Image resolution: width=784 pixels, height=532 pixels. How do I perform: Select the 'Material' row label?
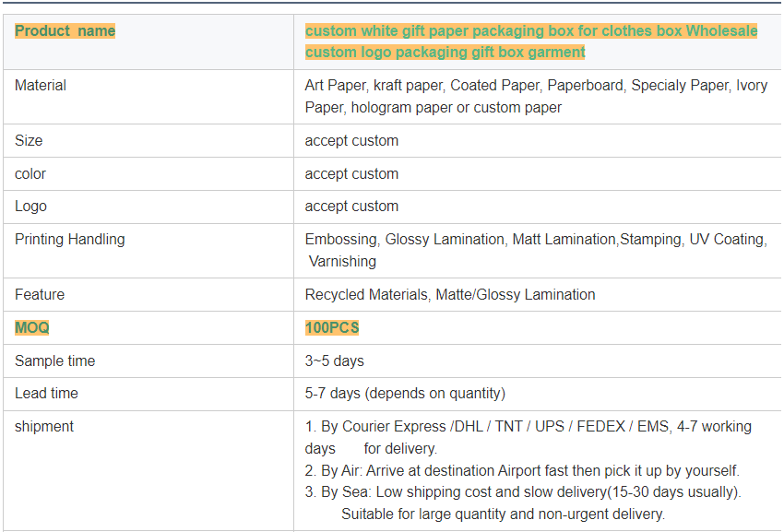pyautogui.click(x=41, y=86)
